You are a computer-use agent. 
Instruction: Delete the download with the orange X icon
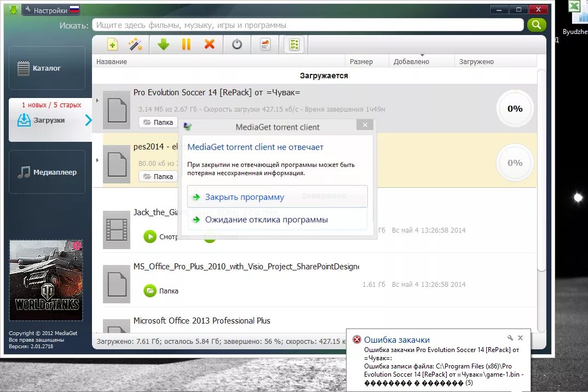click(209, 44)
